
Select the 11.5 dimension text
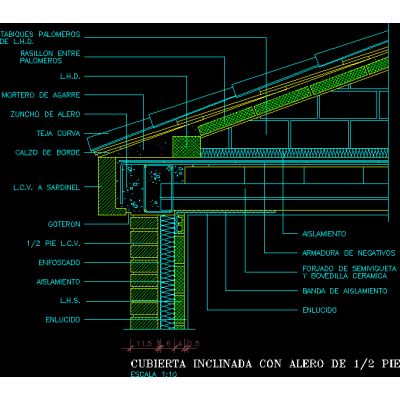(144, 344)
